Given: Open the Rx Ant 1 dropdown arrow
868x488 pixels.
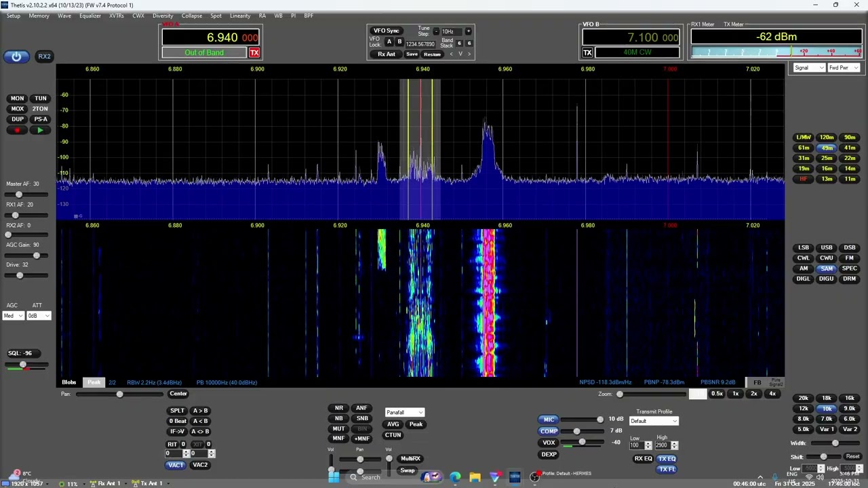Looking at the screenshot, I should click(x=125, y=483).
